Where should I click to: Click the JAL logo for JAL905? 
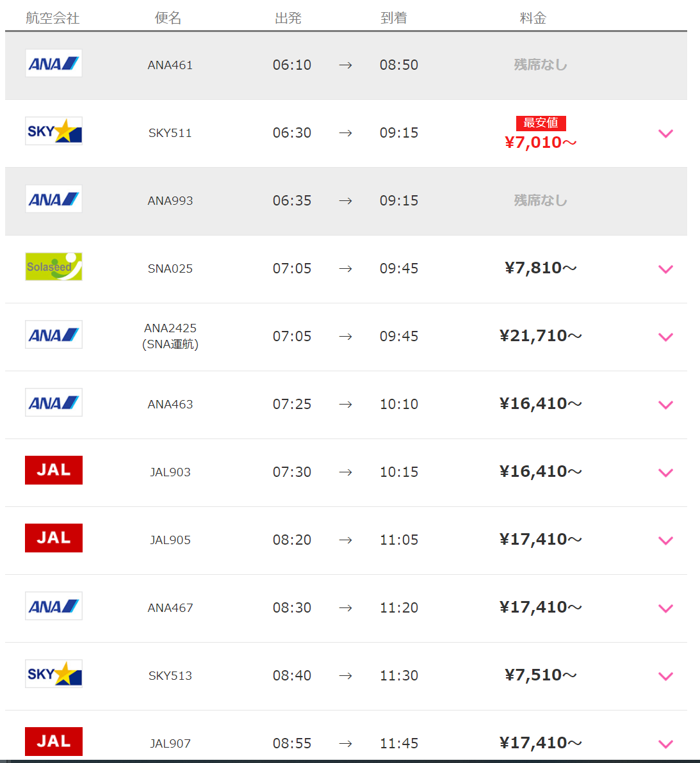tap(54, 538)
